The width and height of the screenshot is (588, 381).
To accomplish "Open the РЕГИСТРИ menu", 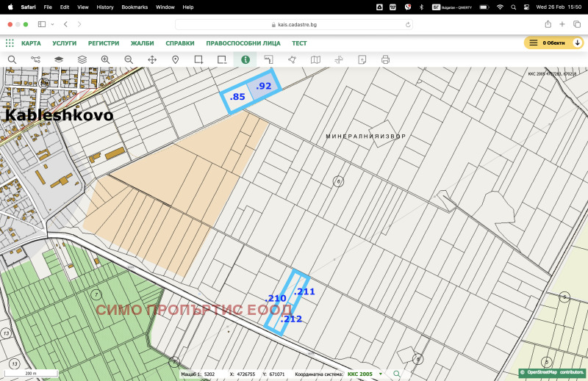I will pyautogui.click(x=104, y=43).
